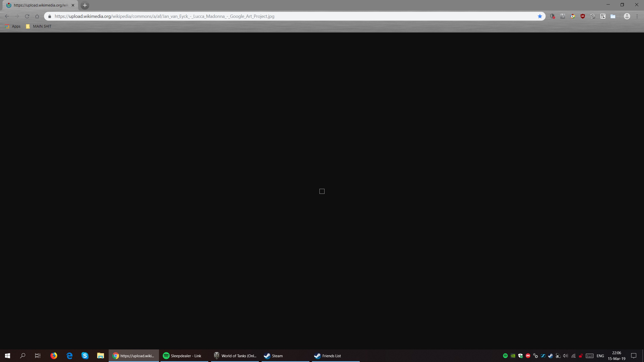Open the user profile avatar menu
This screenshot has height=362, width=644.
627,16
